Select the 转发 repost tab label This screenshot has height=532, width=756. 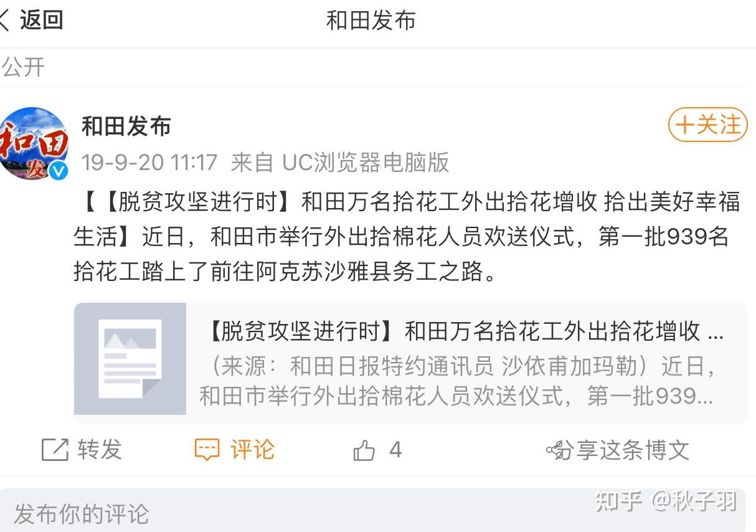[100, 450]
